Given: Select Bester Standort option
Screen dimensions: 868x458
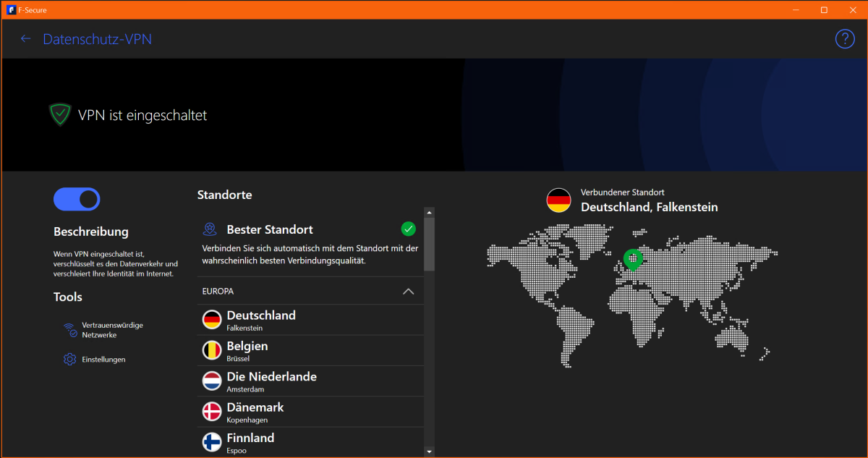Looking at the screenshot, I should tap(310, 243).
